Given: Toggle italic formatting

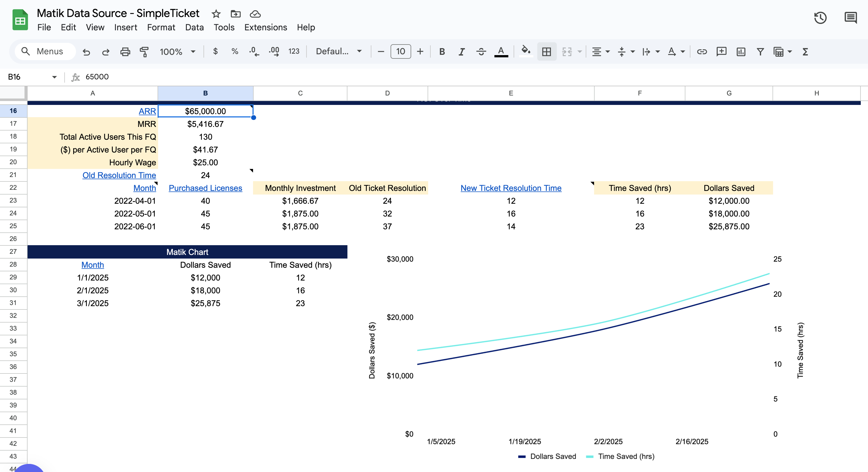Looking at the screenshot, I should pyautogui.click(x=462, y=51).
